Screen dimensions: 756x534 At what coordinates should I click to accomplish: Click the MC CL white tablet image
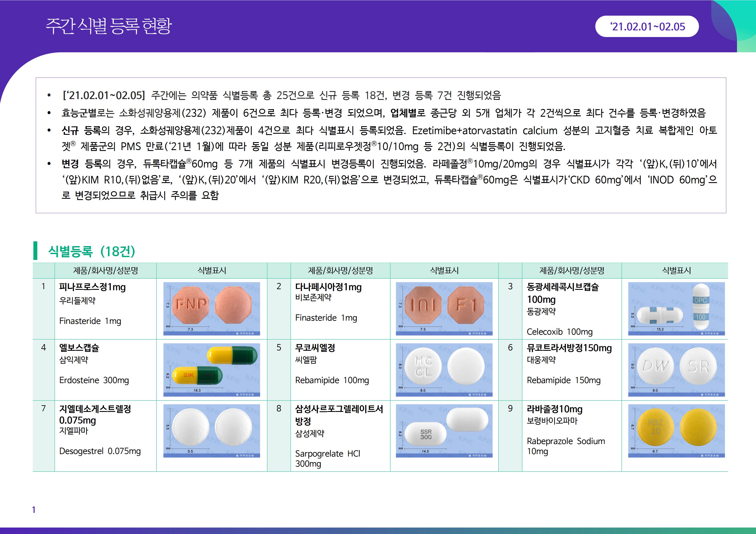pyautogui.click(x=444, y=369)
